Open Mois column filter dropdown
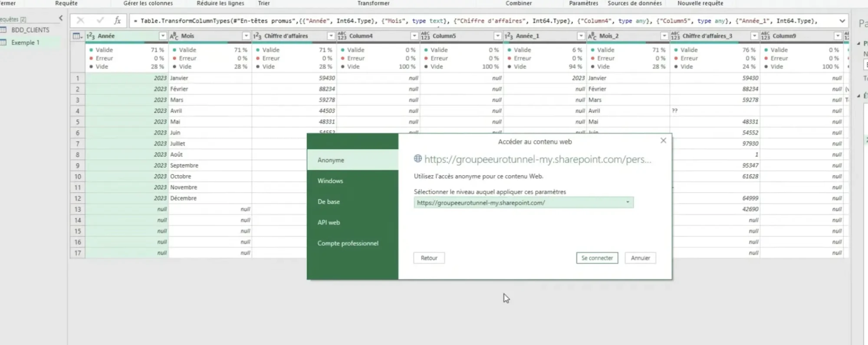The width and height of the screenshot is (868, 345). click(246, 36)
